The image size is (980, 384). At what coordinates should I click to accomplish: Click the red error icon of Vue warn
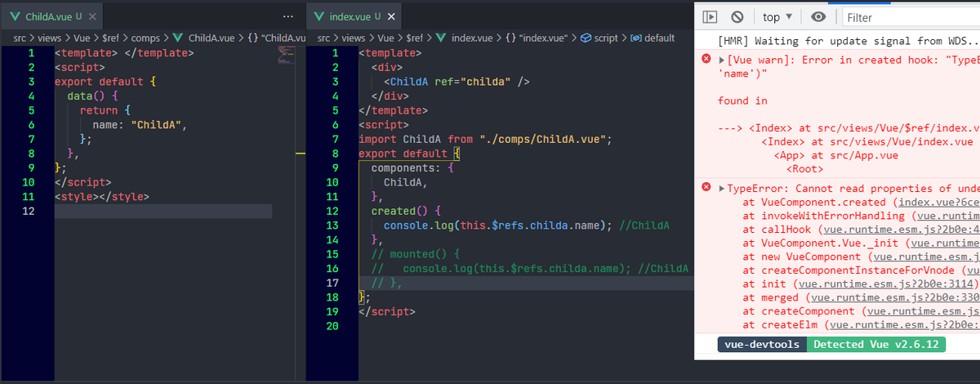click(706, 60)
